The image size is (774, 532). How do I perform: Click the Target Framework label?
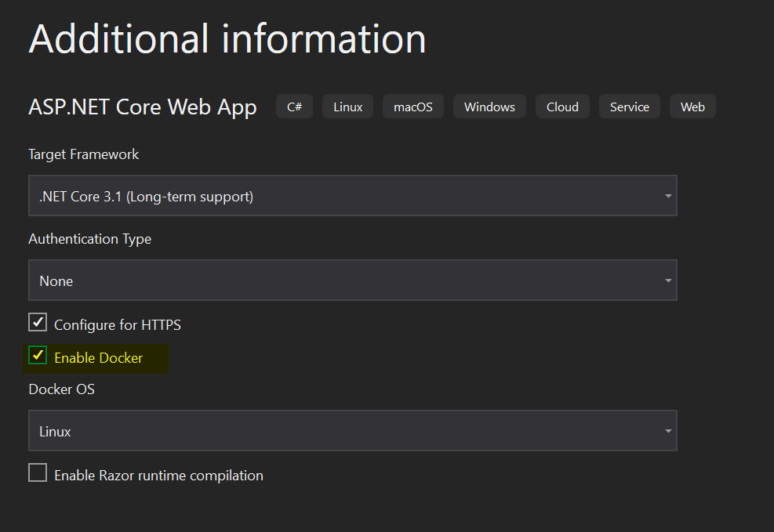pyautogui.click(x=84, y=154)
